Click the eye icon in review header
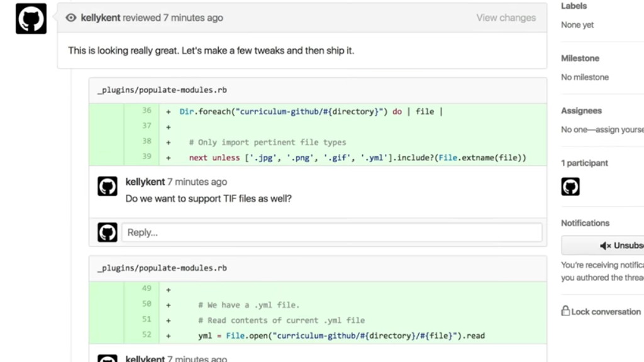644x362 pixels. (x=72, y=18)
